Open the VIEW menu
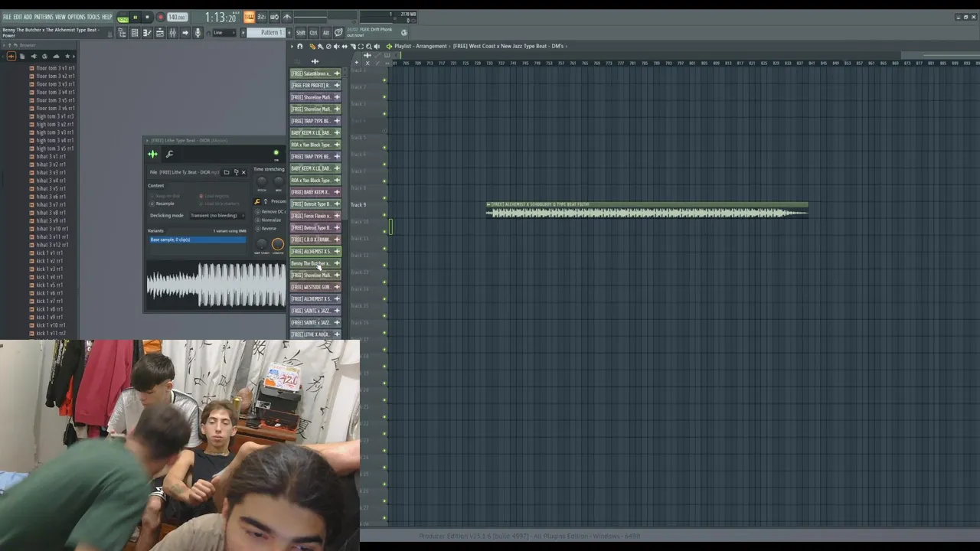This screenshot has width=980, height=551. pos(60,17)
